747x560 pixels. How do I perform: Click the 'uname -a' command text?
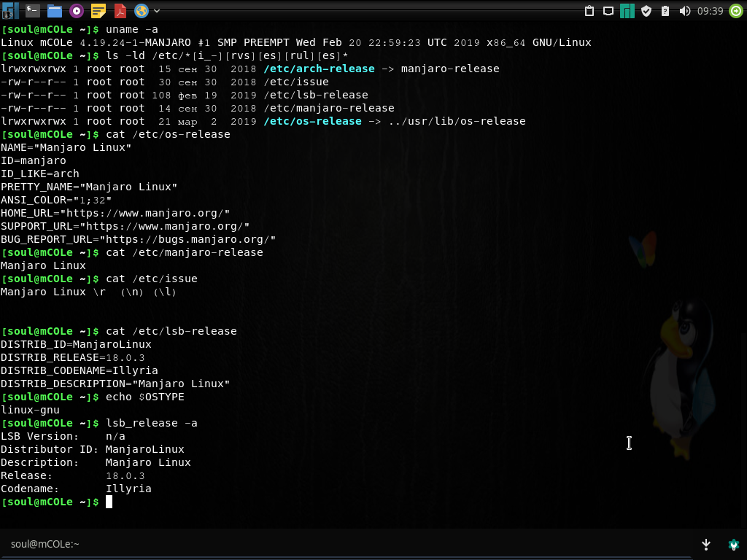click(131, 29)
